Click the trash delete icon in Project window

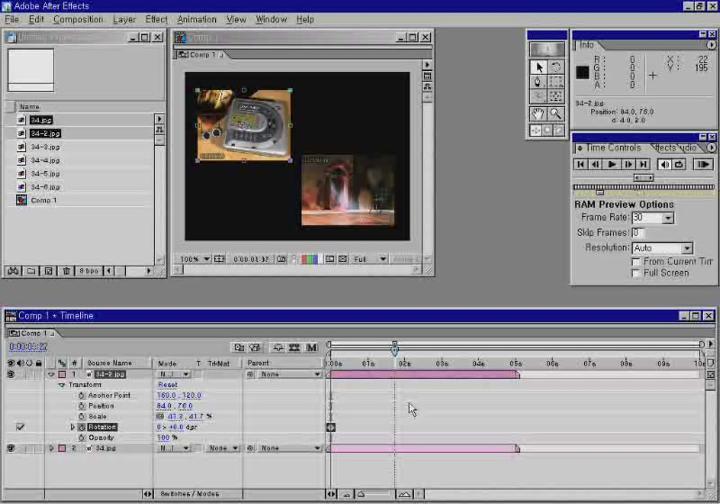[66, 271]
